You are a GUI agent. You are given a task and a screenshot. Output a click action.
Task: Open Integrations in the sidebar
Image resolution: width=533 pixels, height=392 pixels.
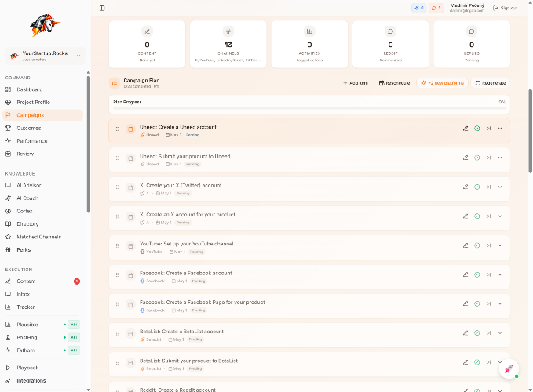(43, 381)
